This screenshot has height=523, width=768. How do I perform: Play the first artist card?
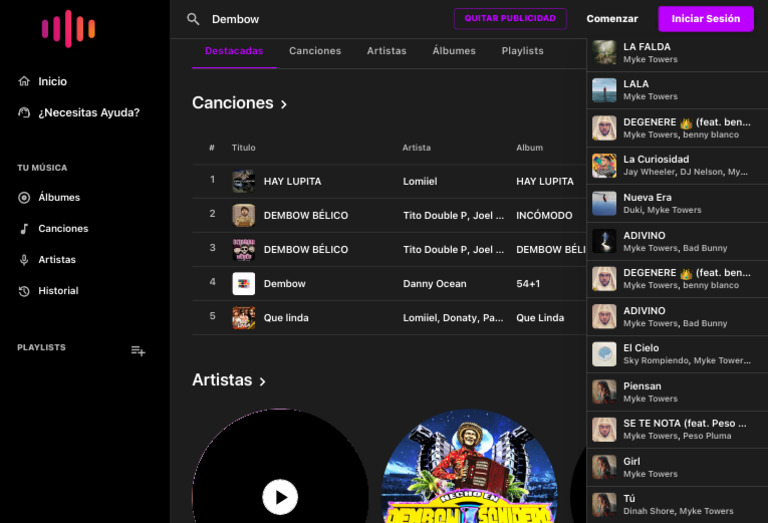[280, 497]
